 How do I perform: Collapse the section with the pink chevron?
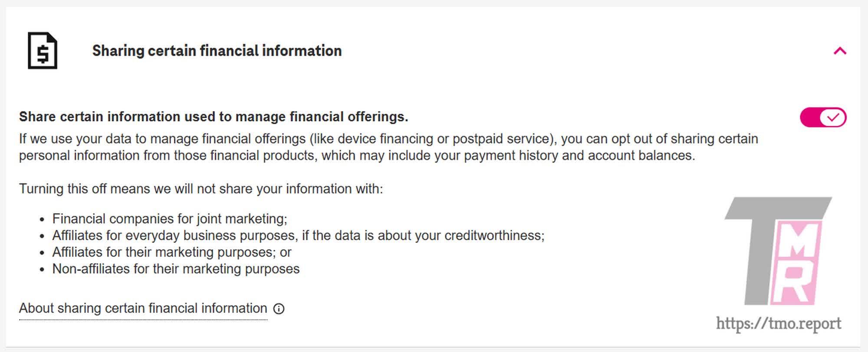[840, 51]
